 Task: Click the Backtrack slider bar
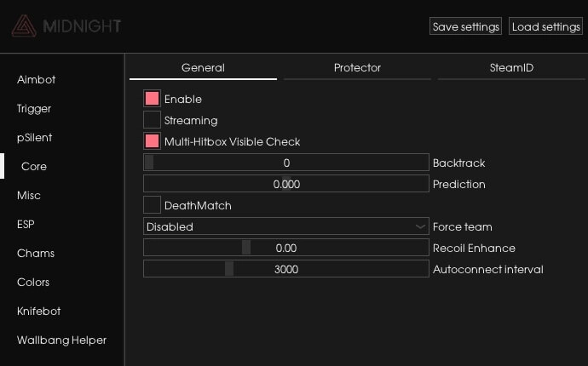click(285, 163)
